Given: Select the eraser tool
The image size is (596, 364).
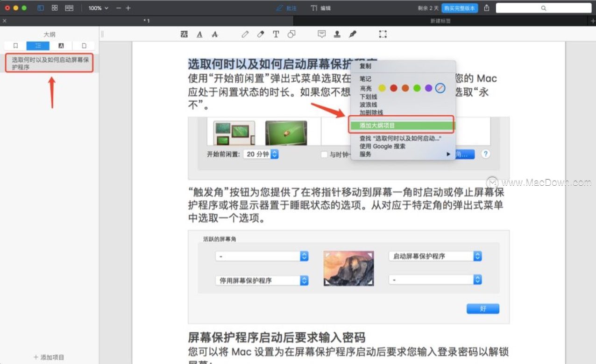Looking at the screenshot, I should pos(261,34).
